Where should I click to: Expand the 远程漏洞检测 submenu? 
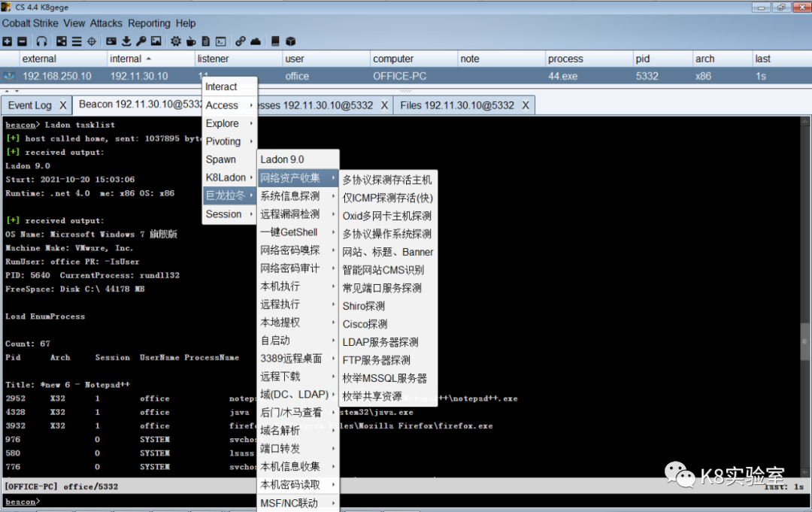[298, 214]
